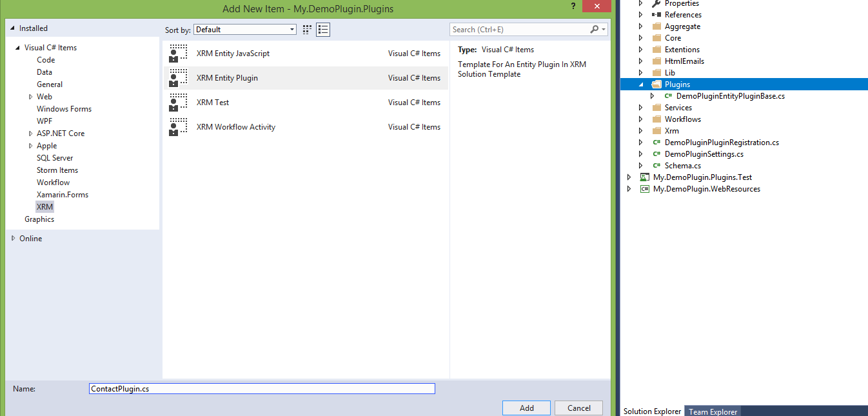Viewport: 868px width, 416px height.
Task: Click the My.DemoPlugin.Plugins.Test project icon
Action: 644,177
